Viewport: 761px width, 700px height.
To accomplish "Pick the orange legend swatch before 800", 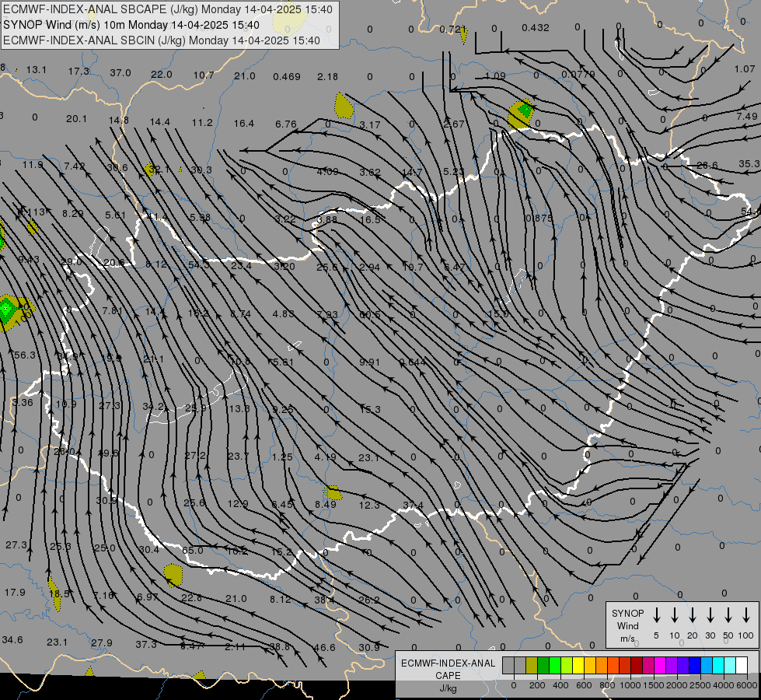I will click(x=602, y=665).
